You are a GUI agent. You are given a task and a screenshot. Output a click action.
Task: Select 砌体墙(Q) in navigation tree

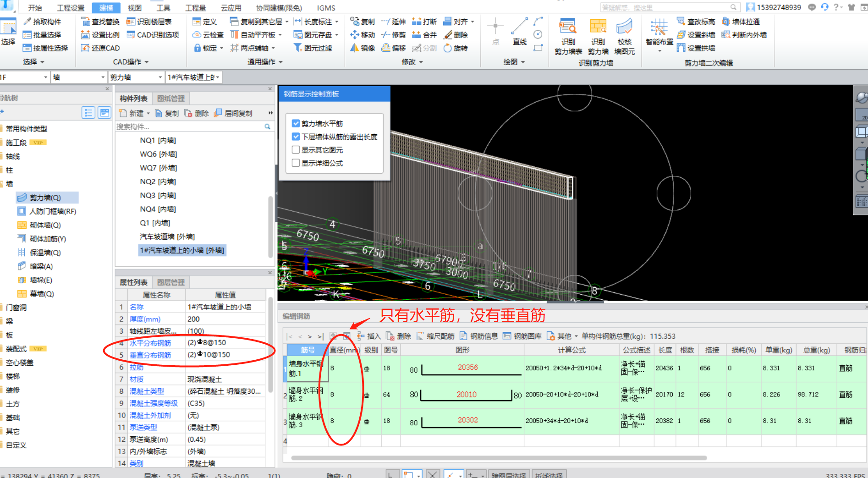point(45,225)
